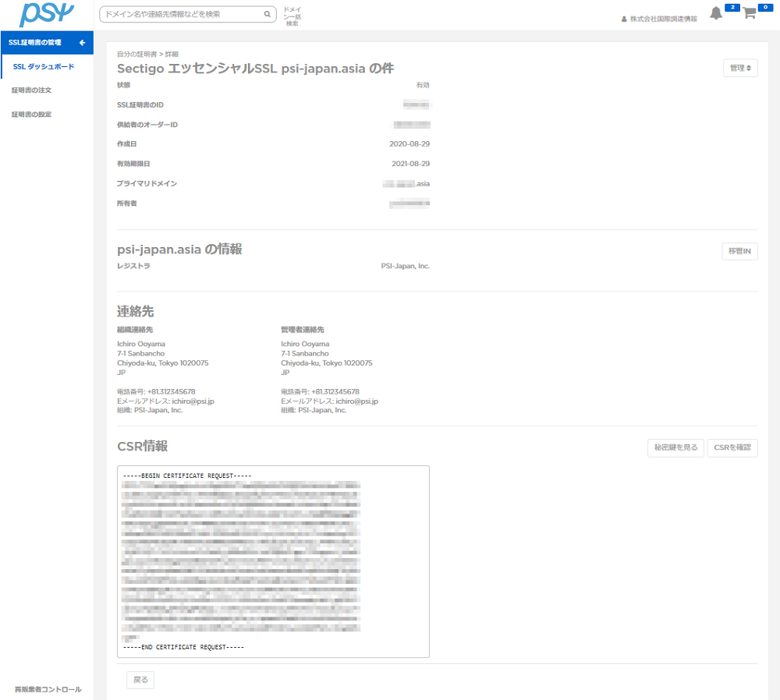Screen dimensions: 780x700
Task: Click the cart count badge 0
Action: [x=766, y=7]
